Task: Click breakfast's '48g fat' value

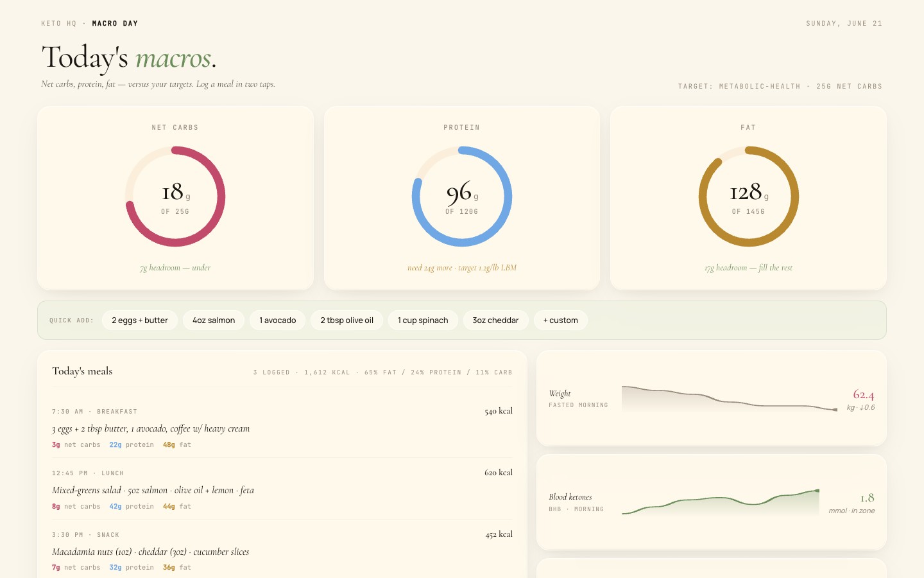Action: (x=177, y=445)
